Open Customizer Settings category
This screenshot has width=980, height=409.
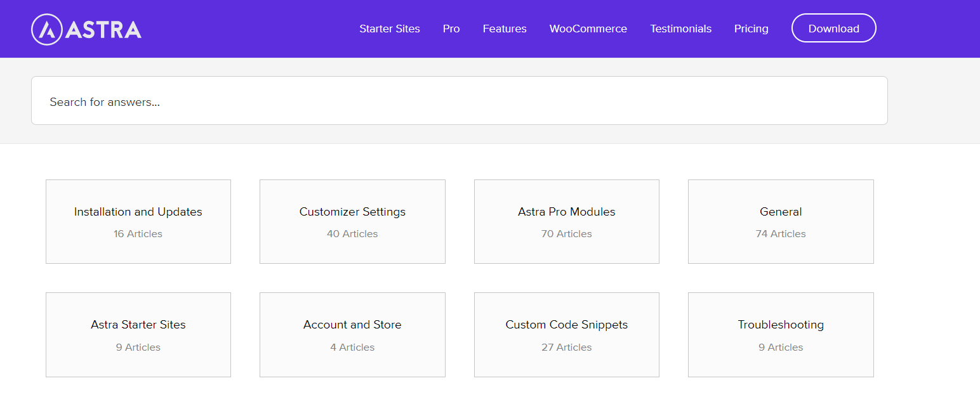point(352,221)
